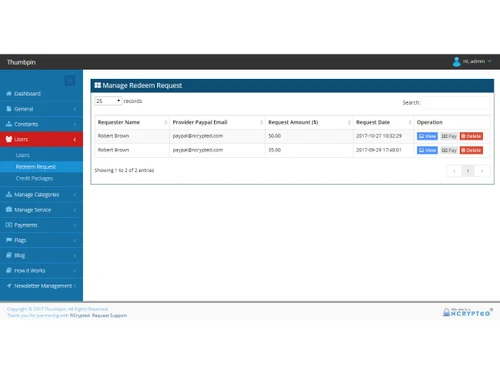This screenshot has width=500, height=375.
Task: Click the Constants sitemap icon
Action: point(9,124)
